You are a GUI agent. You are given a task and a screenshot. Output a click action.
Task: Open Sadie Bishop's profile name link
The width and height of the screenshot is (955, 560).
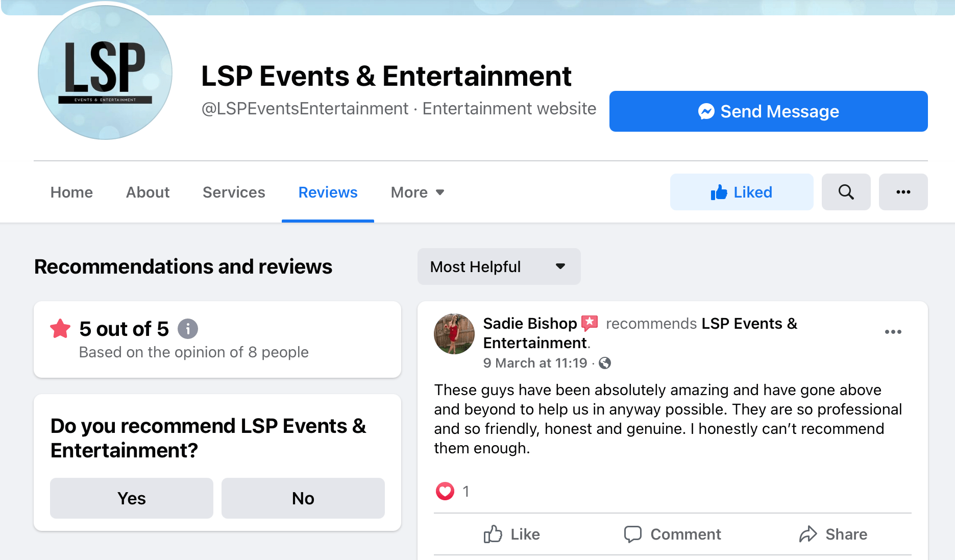pyautogui.click(x=530, y=323)
